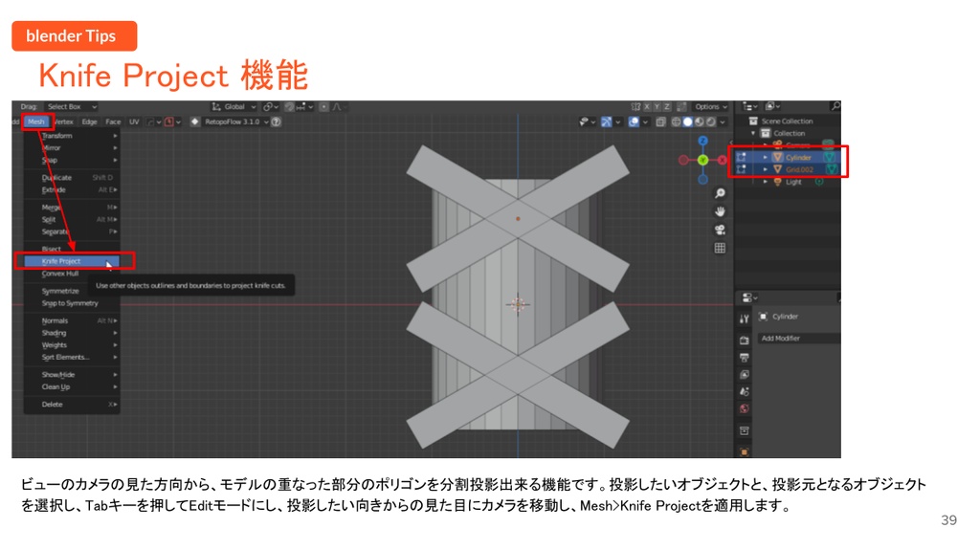Choose Duplicate in the Mesh menu

71,178
